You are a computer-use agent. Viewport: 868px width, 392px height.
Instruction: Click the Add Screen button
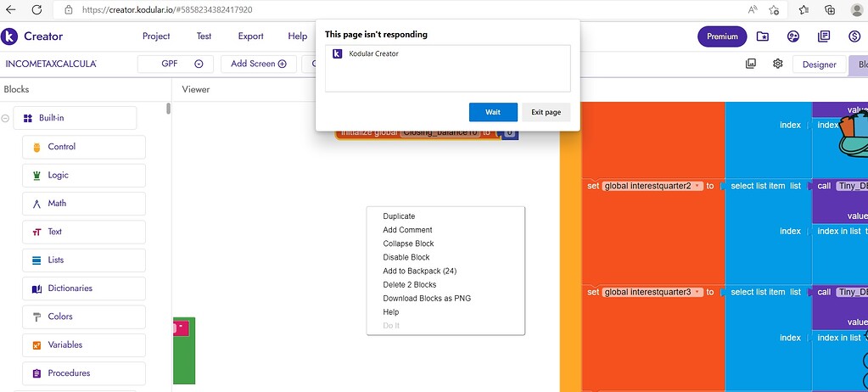[x=259, y=64]
